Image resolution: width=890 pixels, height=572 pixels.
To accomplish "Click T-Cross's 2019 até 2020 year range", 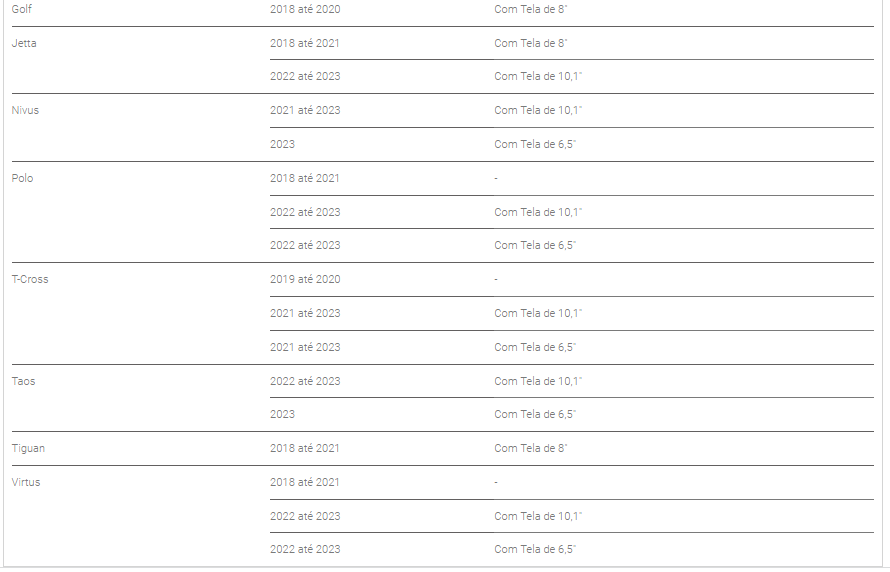I will click(x=305, y=279).
